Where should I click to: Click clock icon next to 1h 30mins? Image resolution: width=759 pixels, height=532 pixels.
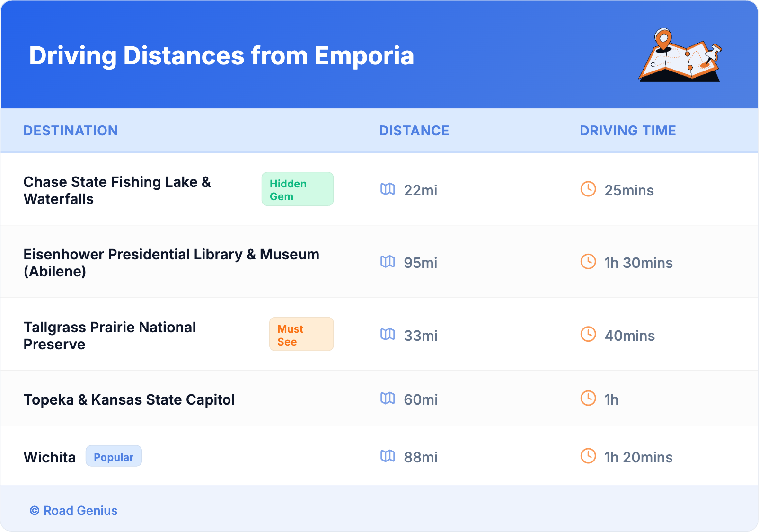(x=588, y=262)
